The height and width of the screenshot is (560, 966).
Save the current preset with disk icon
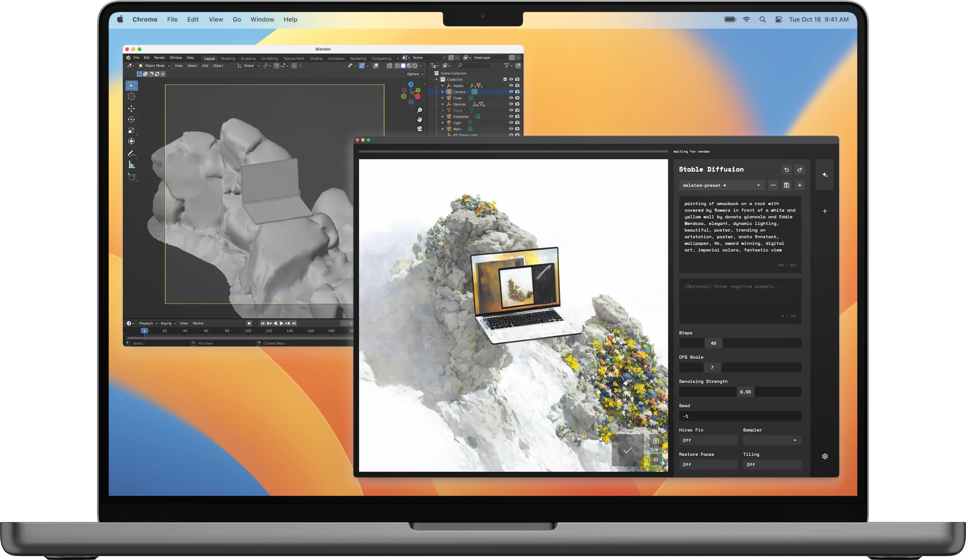pos(786,185)
